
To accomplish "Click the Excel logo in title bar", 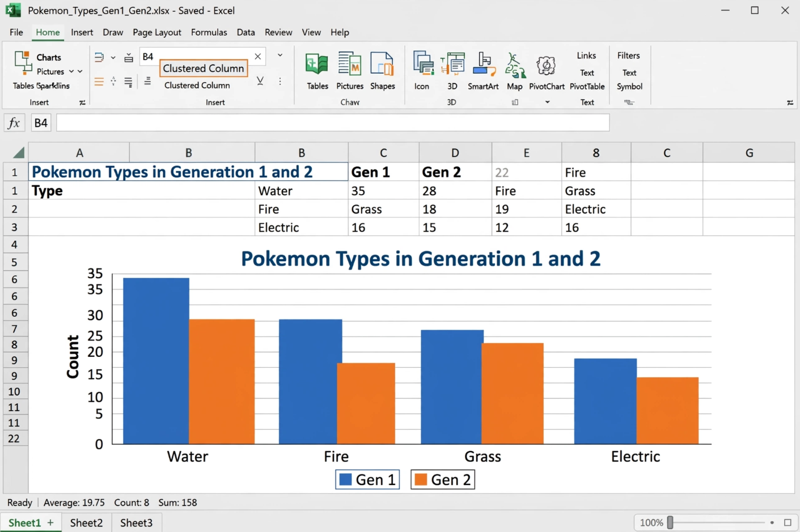I will click(x=13, y=10).
